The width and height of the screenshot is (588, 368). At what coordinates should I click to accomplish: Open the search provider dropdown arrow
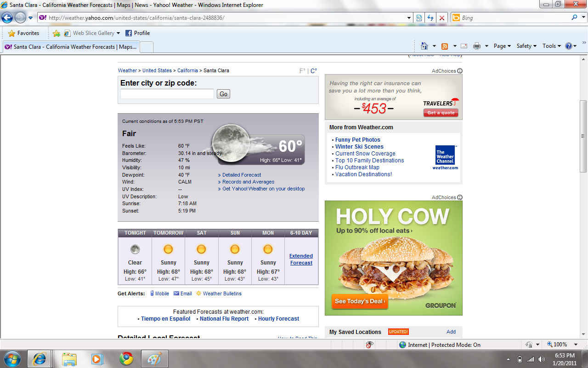[583, 17]
